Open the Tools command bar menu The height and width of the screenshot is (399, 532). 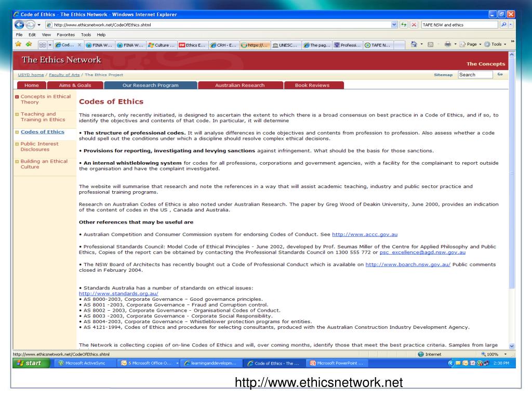point(495,45)
